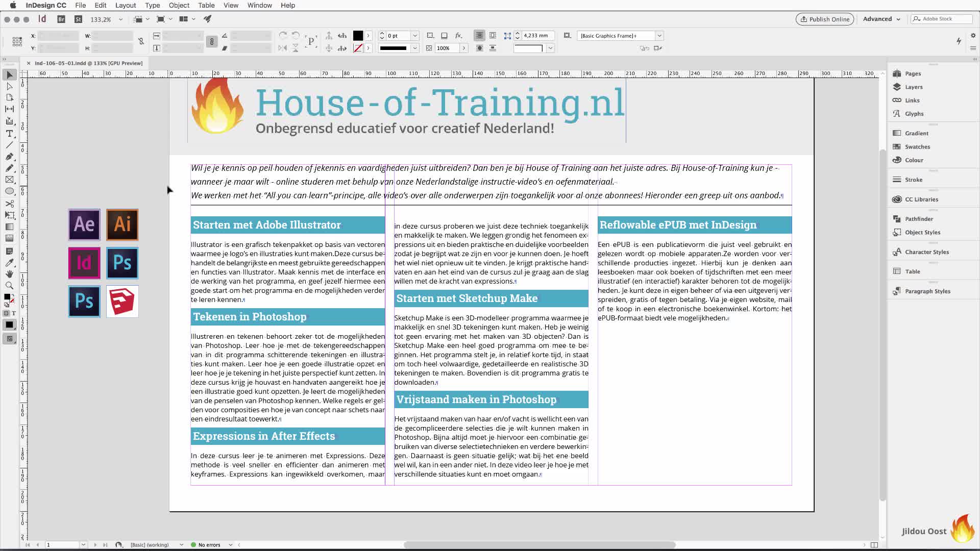Open the Basic Graphics Frame style dropdown
980x551 pixels.
(x=659, y=36)
